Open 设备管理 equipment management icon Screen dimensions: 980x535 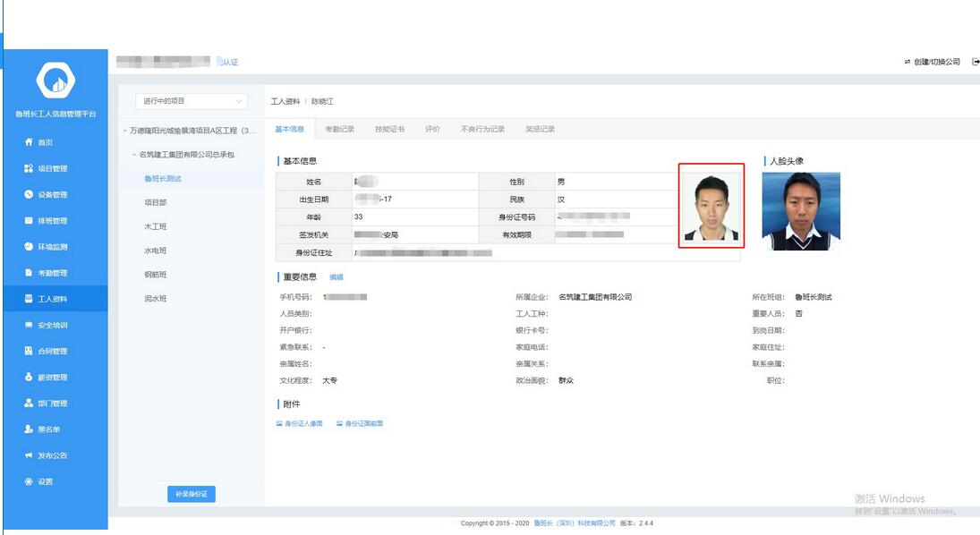pos(30,194)
